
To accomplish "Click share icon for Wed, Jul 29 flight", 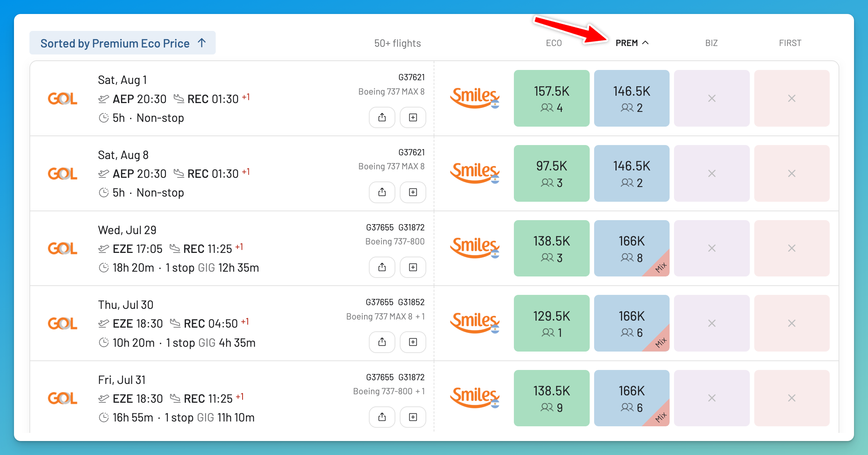I will pos(382,267).
